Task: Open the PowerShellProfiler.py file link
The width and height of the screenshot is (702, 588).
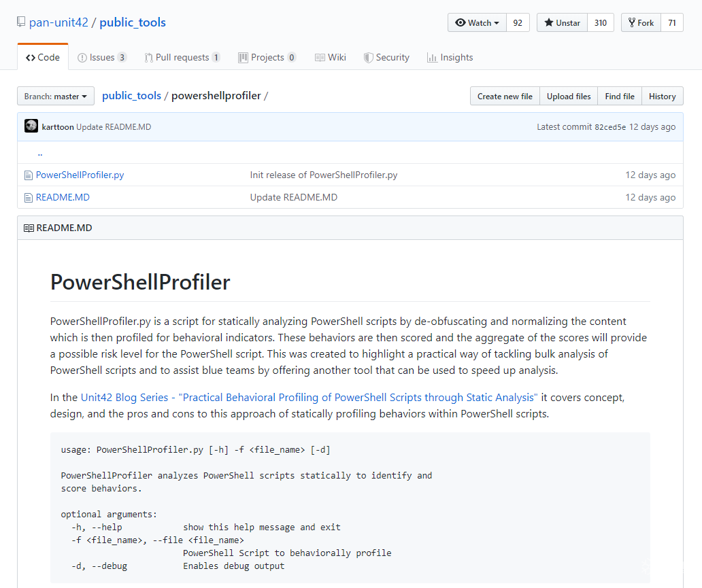Action: tap(80, 175)
